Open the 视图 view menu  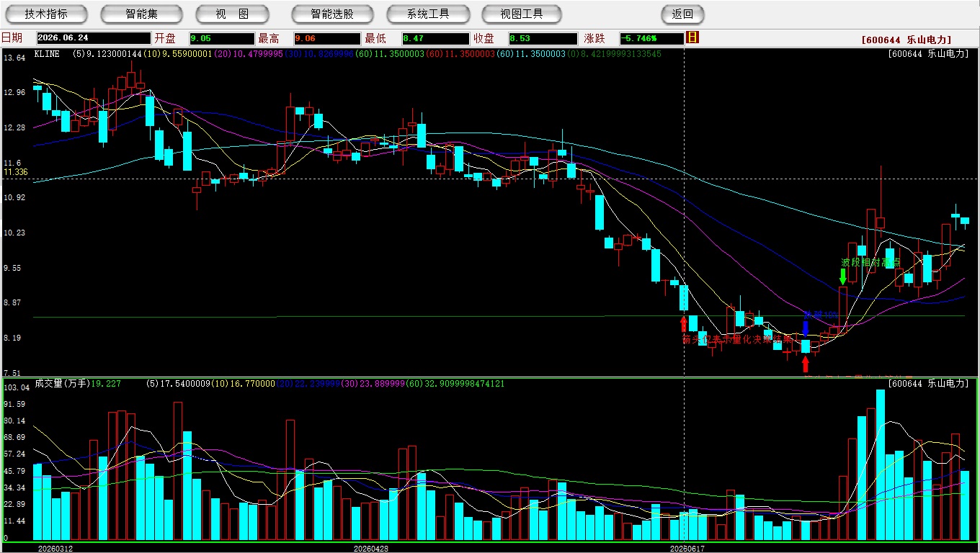pyautogui.click(x=232, y=14)
